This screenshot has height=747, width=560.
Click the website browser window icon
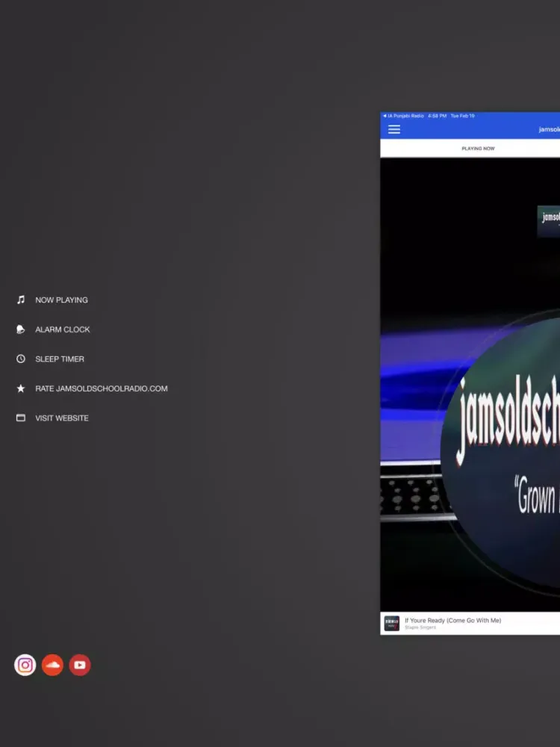point(20,418)
